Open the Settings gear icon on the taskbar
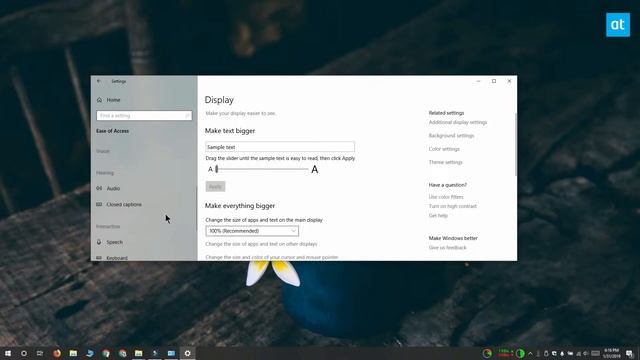 [x=187, y=353]
